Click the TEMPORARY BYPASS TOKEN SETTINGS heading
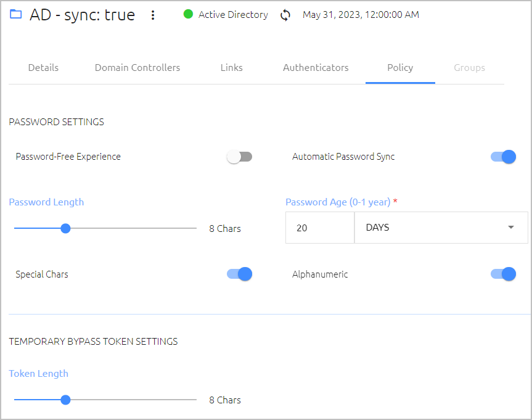This screenshot has height=420, width=532. tap(93, 341)
